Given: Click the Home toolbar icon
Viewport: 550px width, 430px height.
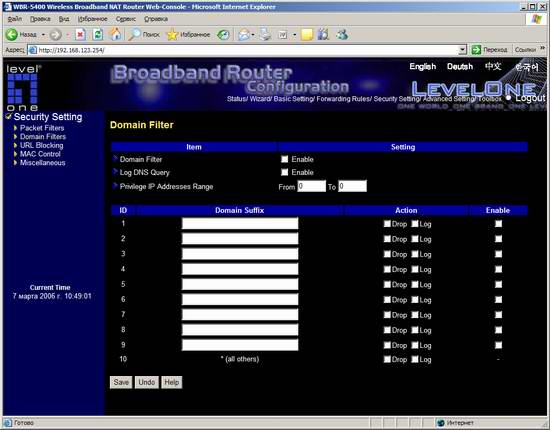Looking at the screenshot, I should (115, 34).
